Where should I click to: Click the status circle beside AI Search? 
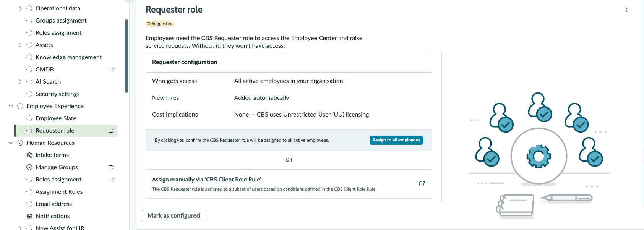tap(29, 82)
